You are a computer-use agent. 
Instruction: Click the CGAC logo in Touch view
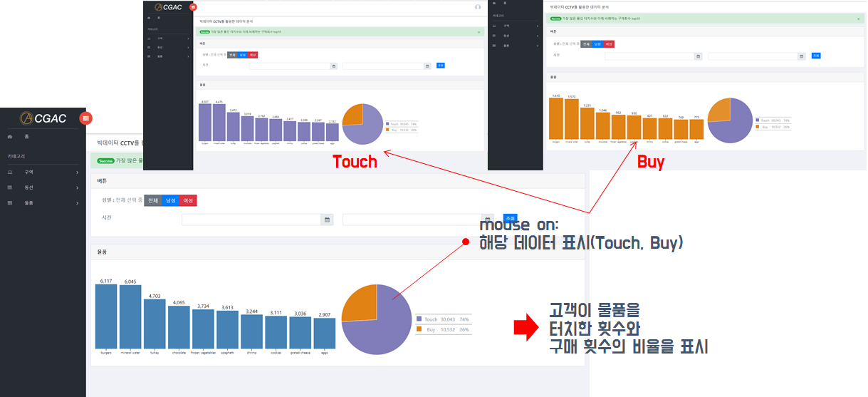[169, 6]
